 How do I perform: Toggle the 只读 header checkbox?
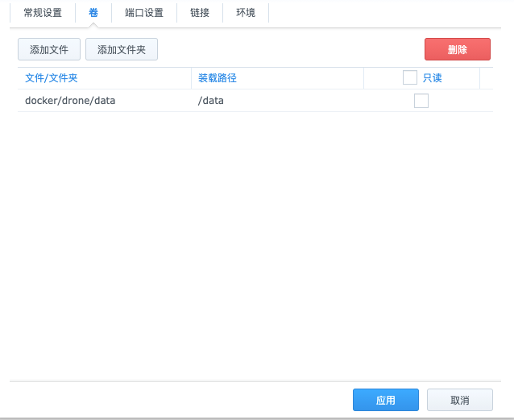[x=410, y=77]
